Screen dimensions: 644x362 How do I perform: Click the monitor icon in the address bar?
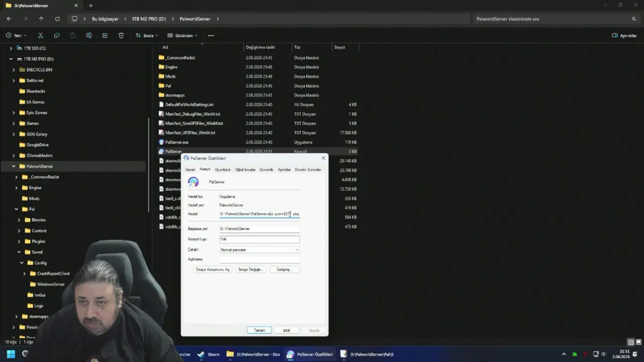pos(74,19)
